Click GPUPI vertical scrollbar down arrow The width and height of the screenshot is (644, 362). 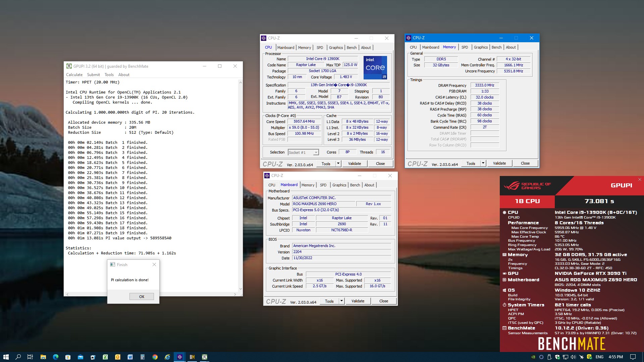[240, 289]
